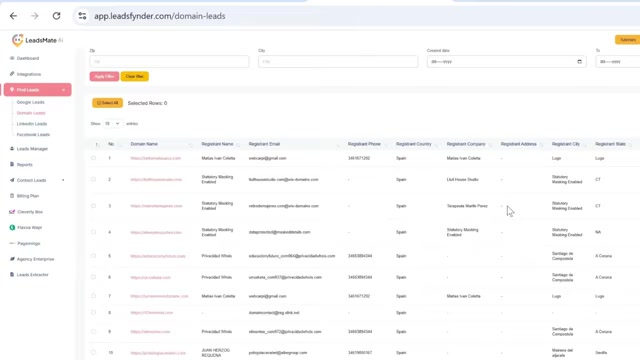
Task: Click the browser address bar URL
Action: coord(160,16)
